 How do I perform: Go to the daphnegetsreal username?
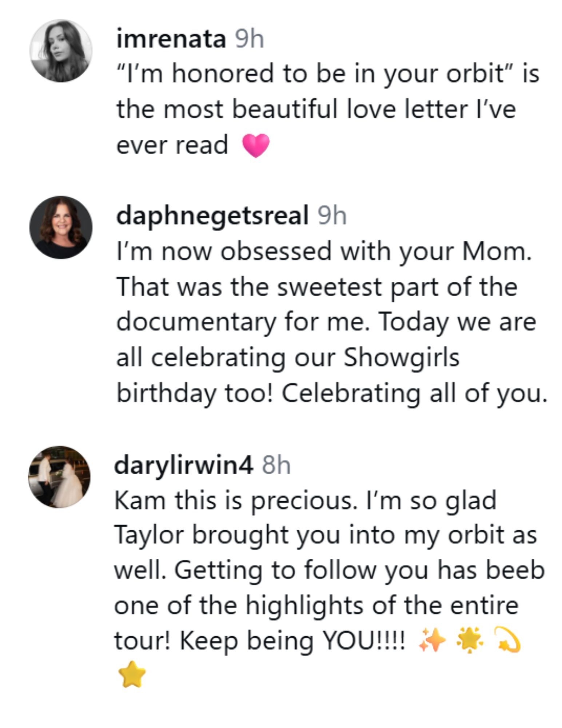coord(212,215)
